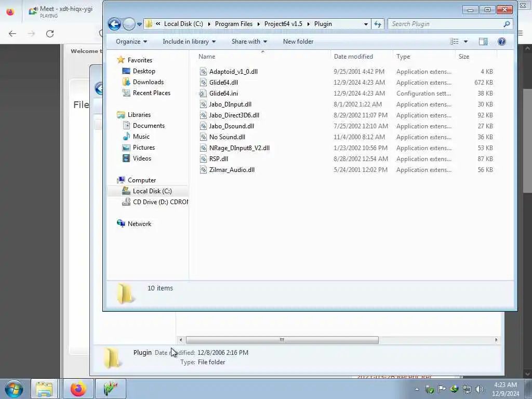The height and width of the screenshot is (399, 532).
Task: Create a New folder
Action: coord(298,42)
